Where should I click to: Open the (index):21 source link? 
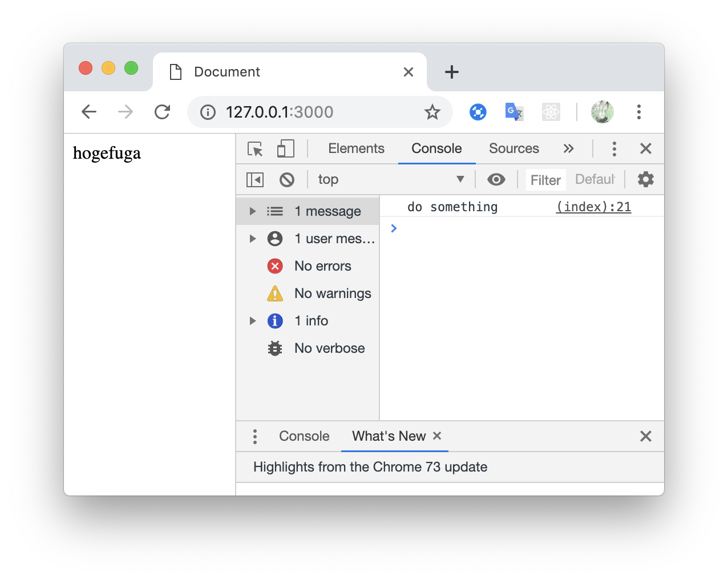pyautogui.click(x=593, y=207)
